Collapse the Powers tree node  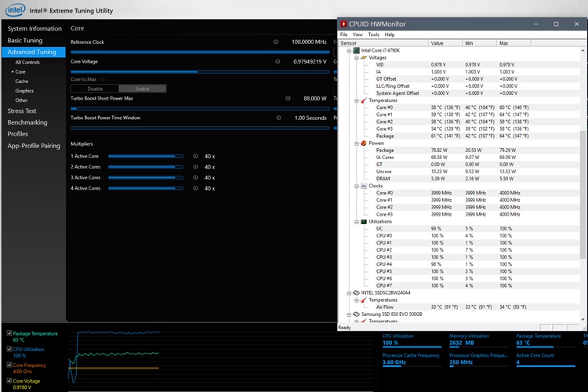coord(357,143)
